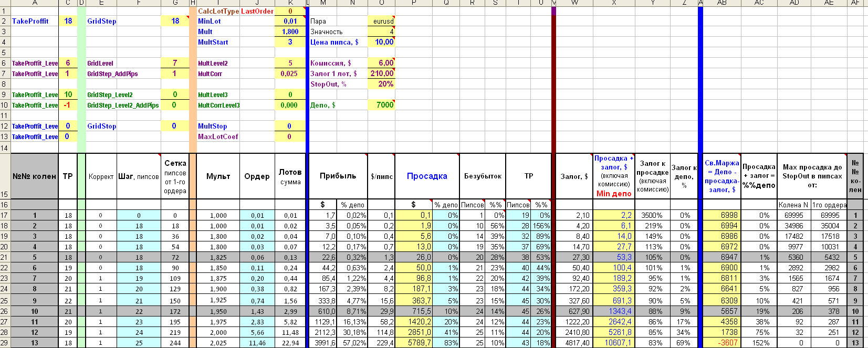The height and width of the screenshot is (348, 868).
Task: Select the margin value 210,00
Action: [381, 73]
